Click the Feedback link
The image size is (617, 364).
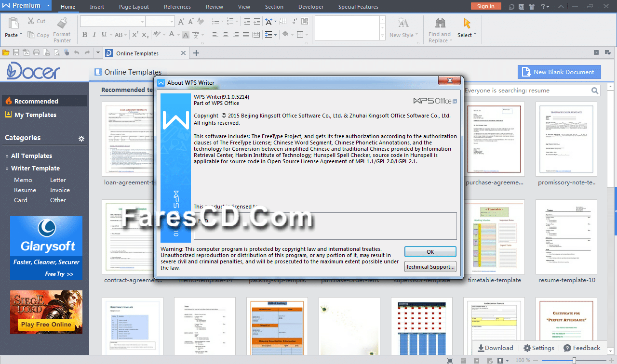[582, 348]
